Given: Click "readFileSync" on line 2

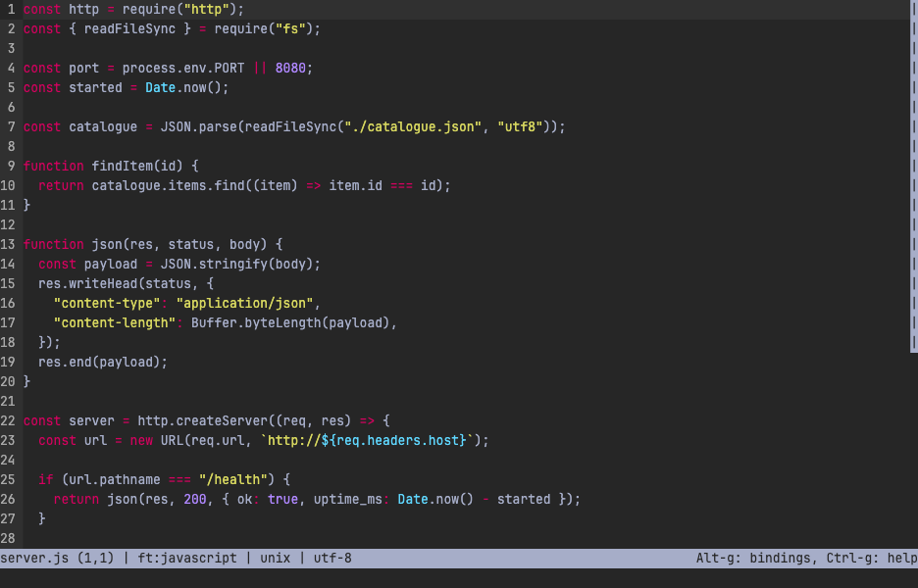Looking at the screenshot, I should [130, 29].
